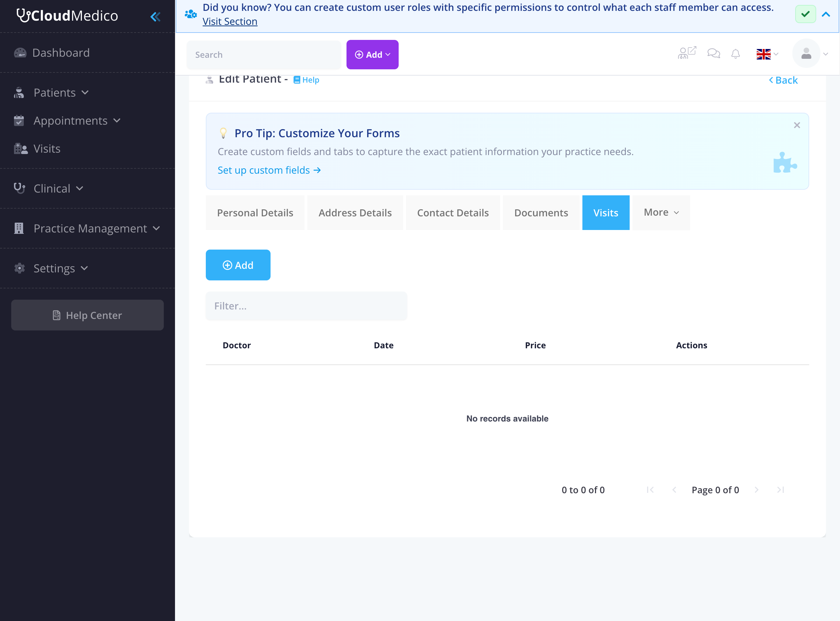Open the More tab dropdown
Viewport: 840px width, 621px height.
click(661, 212)
